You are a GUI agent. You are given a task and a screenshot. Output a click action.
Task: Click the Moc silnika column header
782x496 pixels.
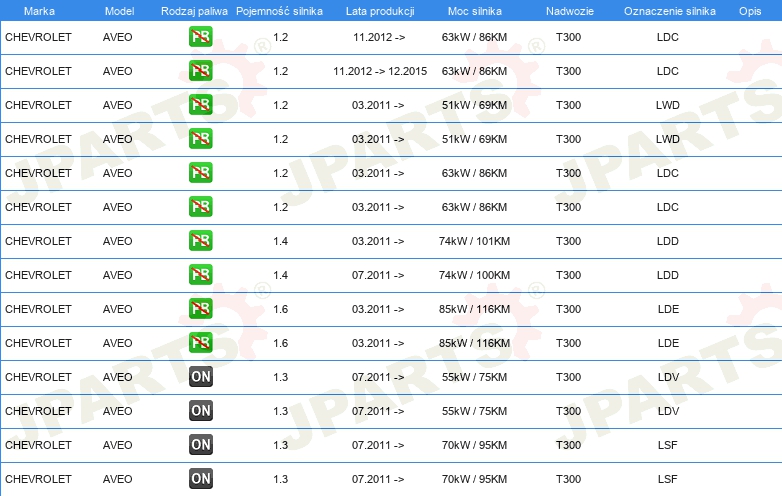pos(475,11)
